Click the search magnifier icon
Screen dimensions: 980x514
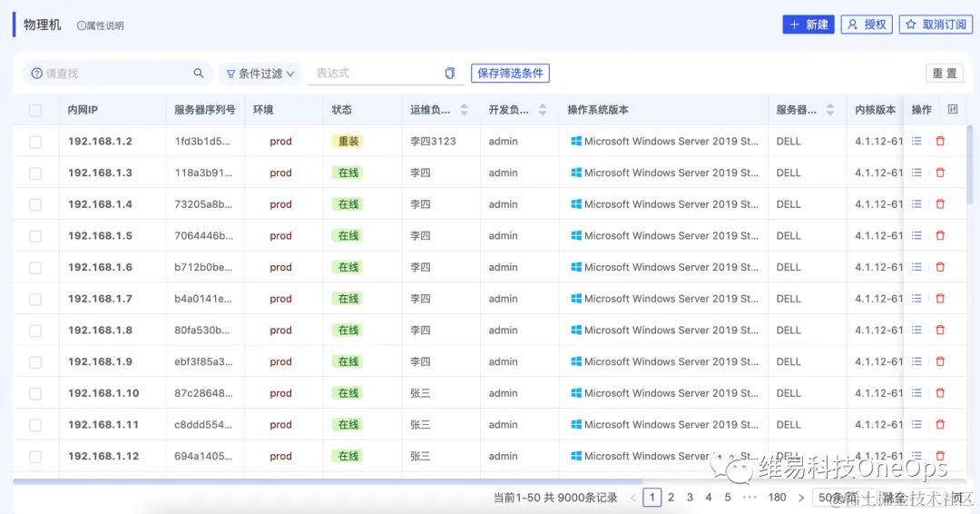pyautogui.click(x=198, y=74)
